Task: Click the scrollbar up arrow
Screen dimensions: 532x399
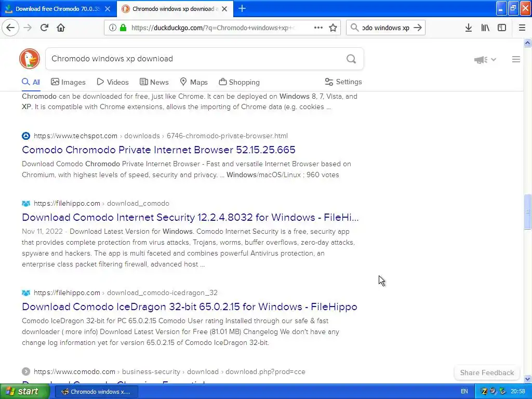Action: [527, 43]
